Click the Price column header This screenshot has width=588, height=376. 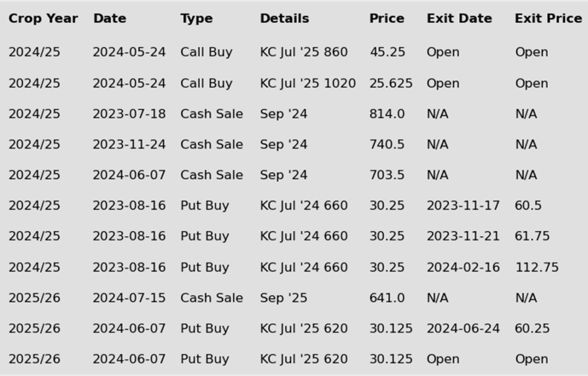386,18
